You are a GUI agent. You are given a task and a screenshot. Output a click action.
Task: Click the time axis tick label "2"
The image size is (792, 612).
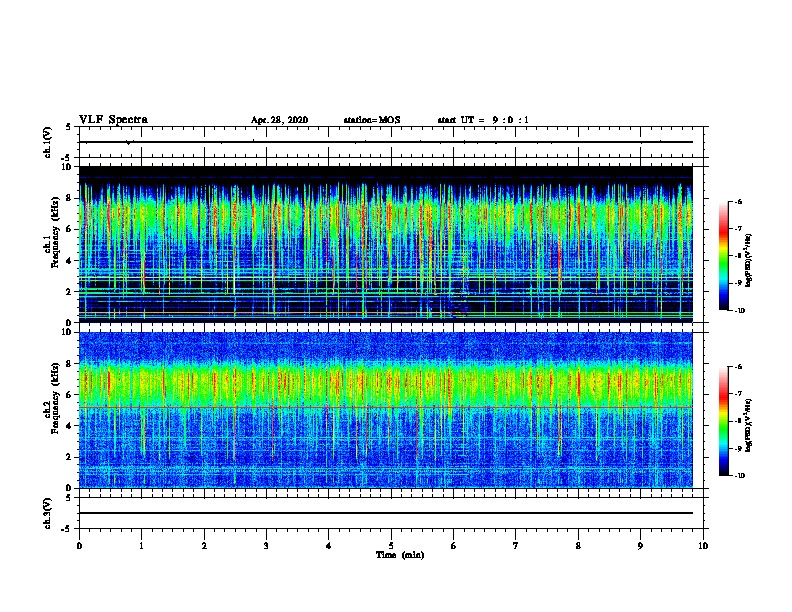204,546
